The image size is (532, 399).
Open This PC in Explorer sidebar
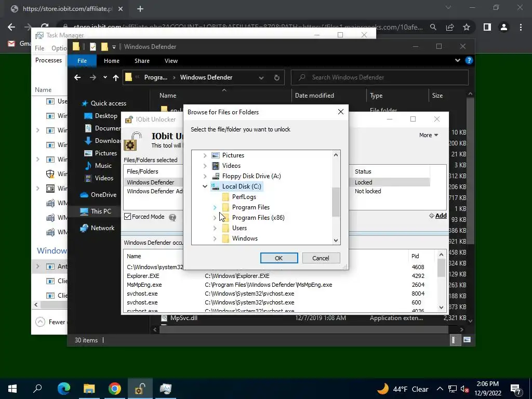(96, 211)
